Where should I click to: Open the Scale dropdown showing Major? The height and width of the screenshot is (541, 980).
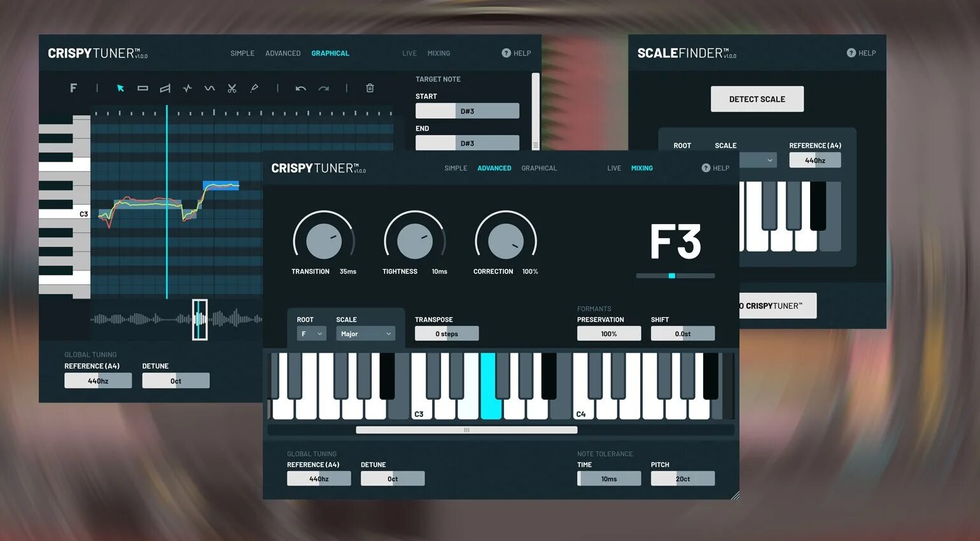click(365, 334)
